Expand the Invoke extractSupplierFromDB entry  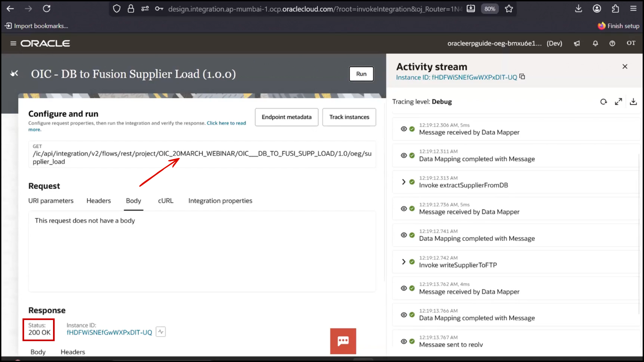(x=404, y=182)
